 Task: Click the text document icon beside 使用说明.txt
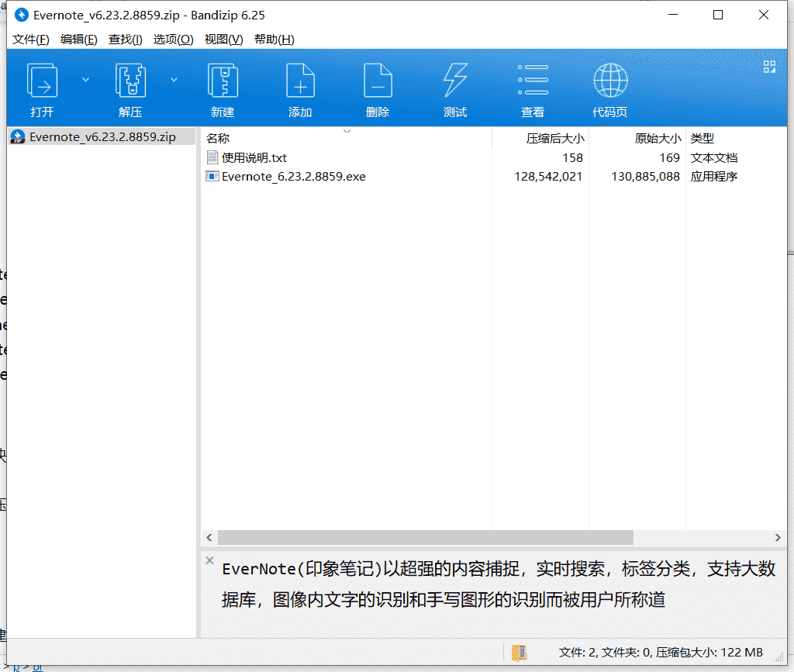point(212,158)
